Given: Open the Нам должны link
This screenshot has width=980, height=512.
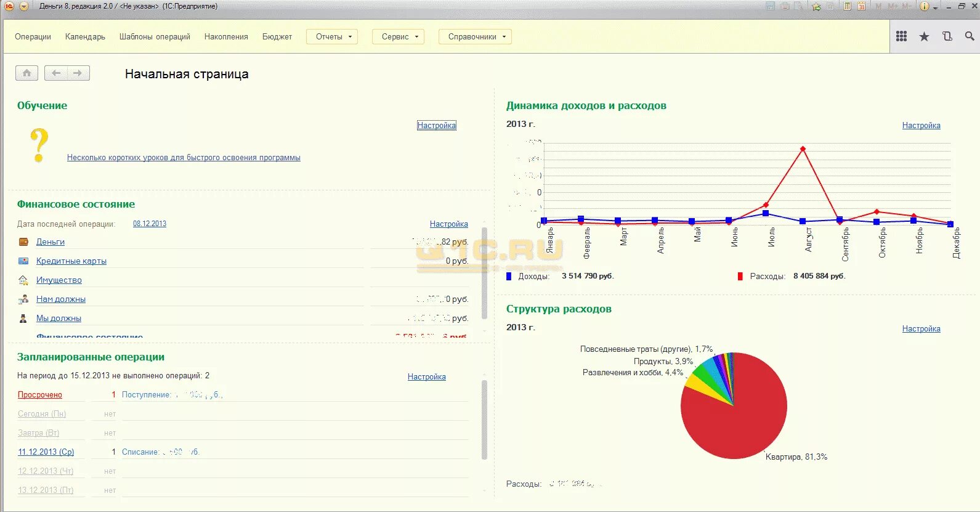Looking at the screenshot, I should [x=61, y=299].
